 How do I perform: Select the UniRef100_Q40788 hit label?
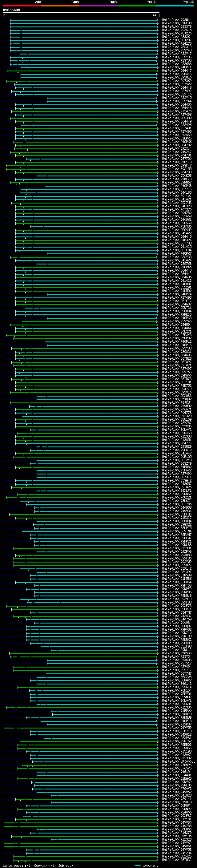tap(177, 826)
